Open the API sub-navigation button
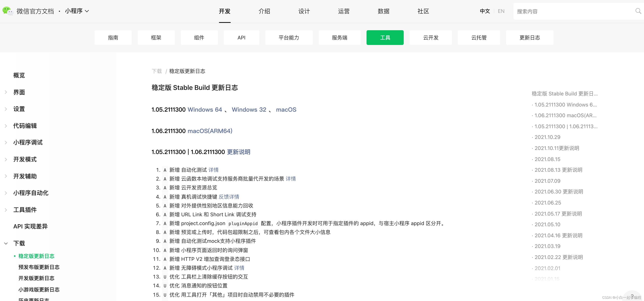644x301 pixels. (x=241, y=38)
